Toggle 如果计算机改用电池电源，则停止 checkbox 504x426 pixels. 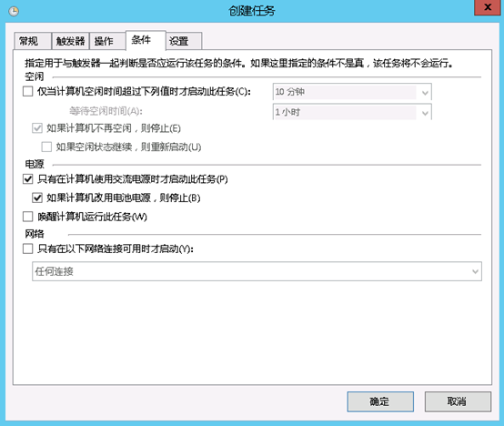[x=37, y=198]
